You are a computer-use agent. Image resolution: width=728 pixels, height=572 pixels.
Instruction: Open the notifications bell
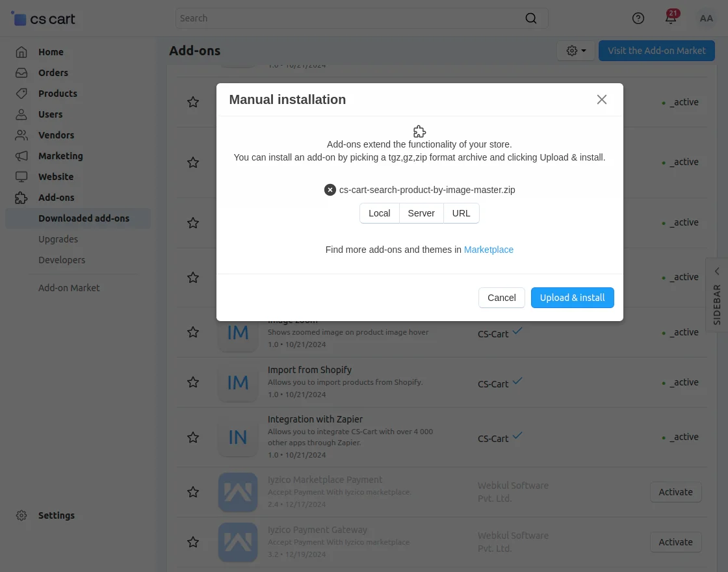(671, 18)
